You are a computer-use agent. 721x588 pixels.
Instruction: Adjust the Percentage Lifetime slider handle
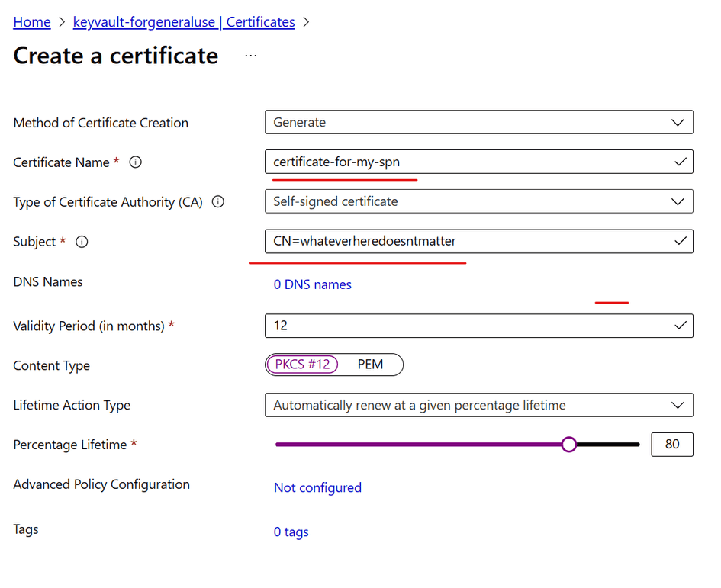coord(569,444)
